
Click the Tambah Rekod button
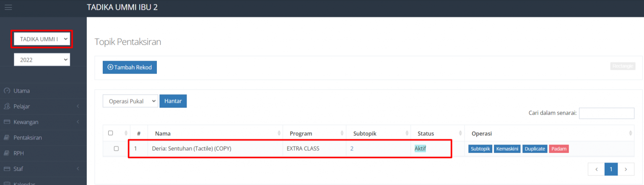point(130,67)
